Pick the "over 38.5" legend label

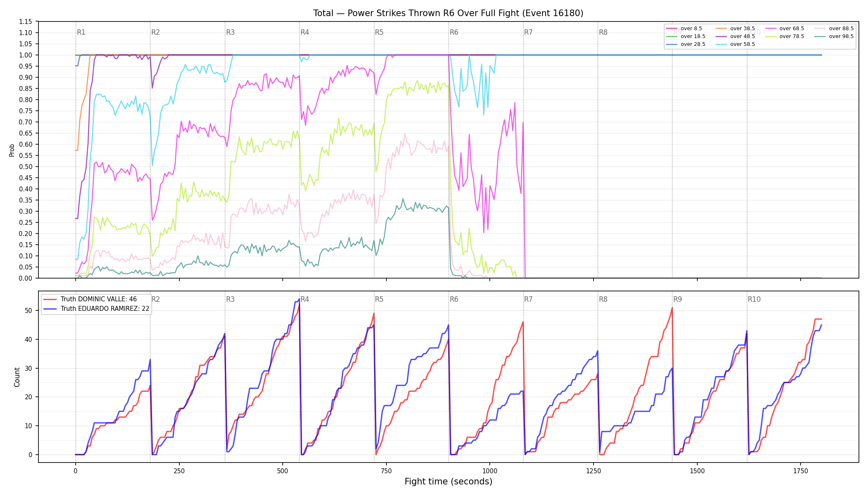(x=743, y=29)
